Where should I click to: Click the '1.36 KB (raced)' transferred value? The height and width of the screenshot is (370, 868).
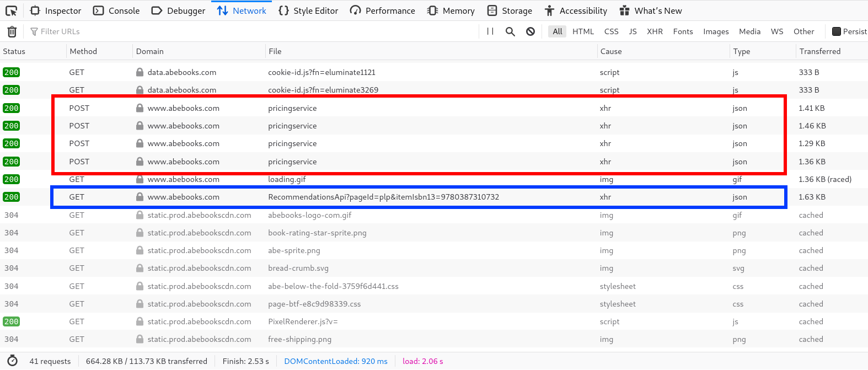pos(825,179)
